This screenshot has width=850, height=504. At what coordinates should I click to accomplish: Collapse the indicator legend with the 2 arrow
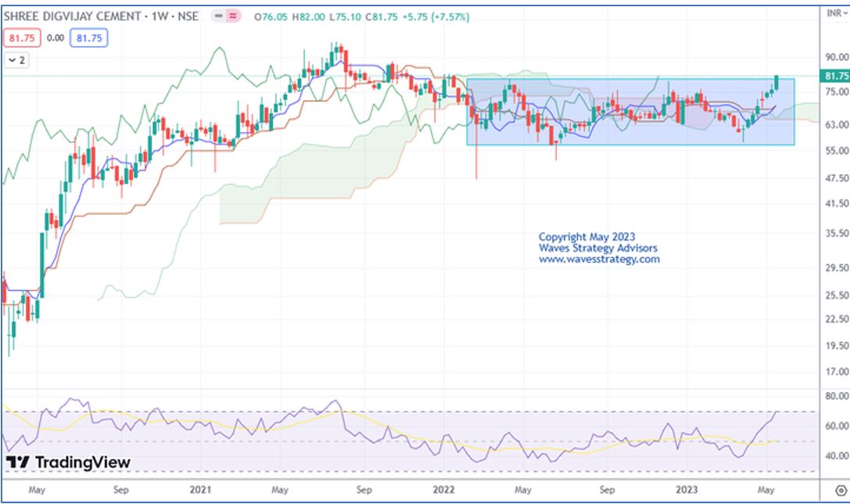[16, 60]
